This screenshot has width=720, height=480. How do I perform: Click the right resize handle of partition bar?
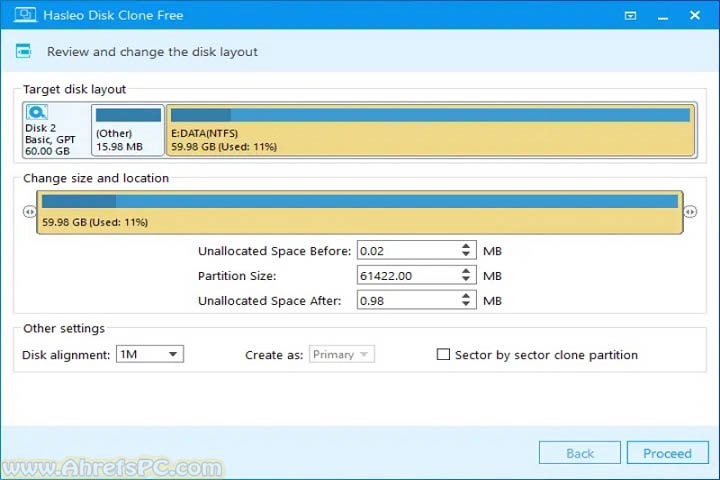[x=690, y=212]
